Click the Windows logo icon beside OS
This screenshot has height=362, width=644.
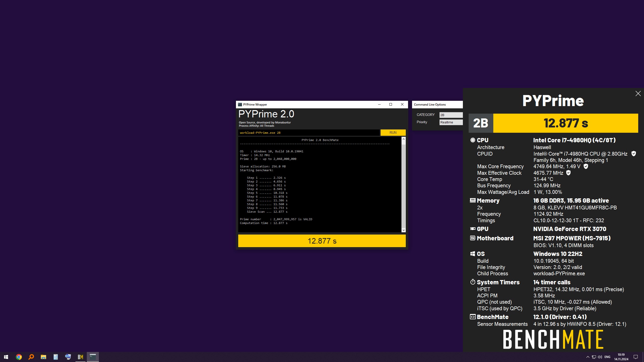pyautogui.click(x=473, y=254)
